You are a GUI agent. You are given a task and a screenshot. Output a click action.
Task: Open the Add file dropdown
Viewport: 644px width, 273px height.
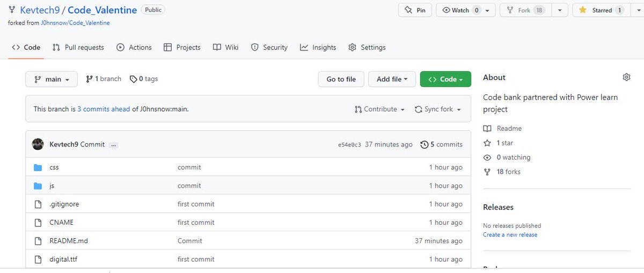(x=392, y=79)
